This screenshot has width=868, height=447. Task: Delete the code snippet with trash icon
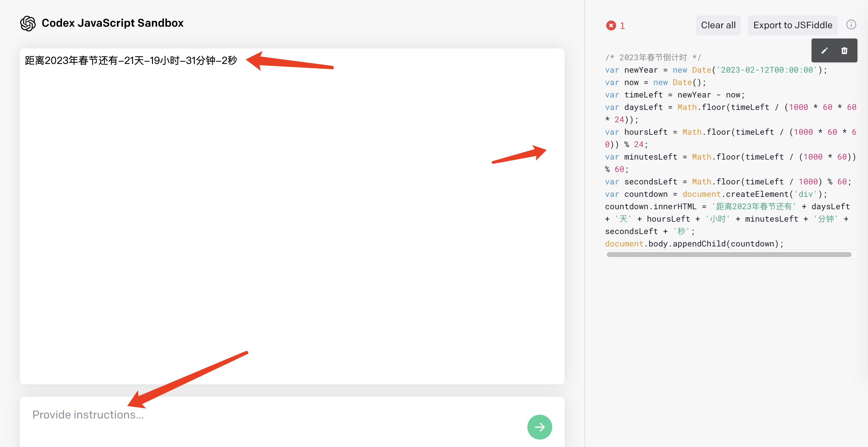click(844, 51)
